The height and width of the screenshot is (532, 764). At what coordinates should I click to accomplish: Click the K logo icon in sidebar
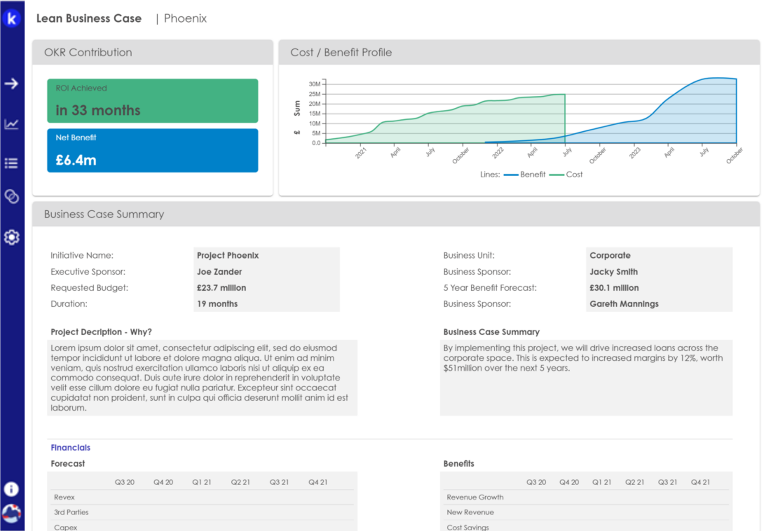tap(12, 18)
